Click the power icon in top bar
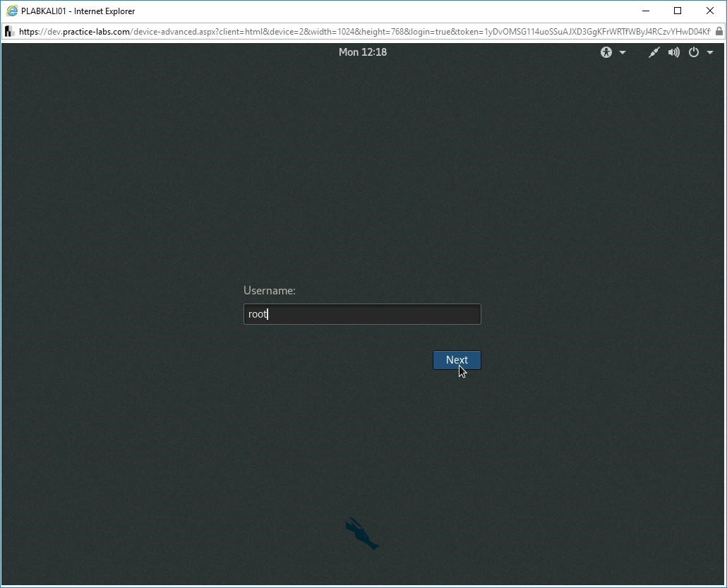The height and width of the screenshot is (588, 727). point(694,52)
